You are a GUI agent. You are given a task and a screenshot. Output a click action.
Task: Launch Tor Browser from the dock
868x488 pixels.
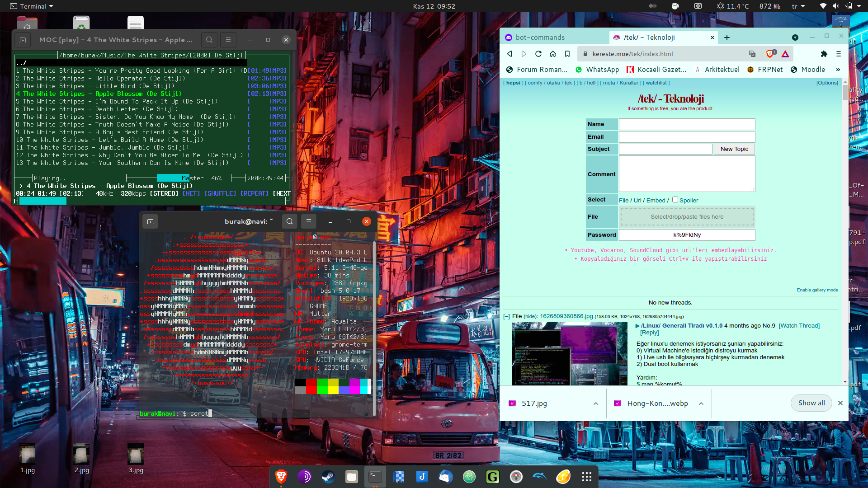coord(304,477)
